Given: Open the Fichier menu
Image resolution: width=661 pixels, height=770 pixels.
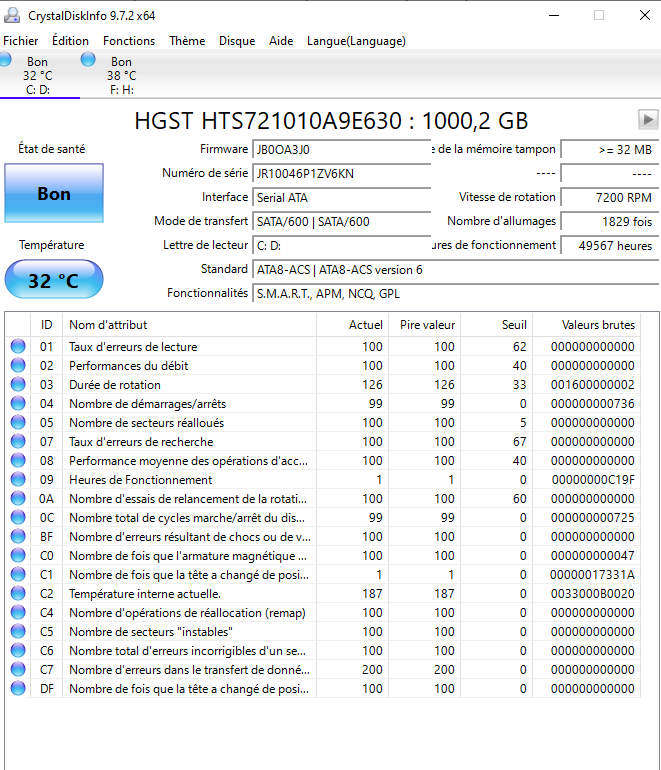Looking at the screenshot, I should (x=21, y=41).
